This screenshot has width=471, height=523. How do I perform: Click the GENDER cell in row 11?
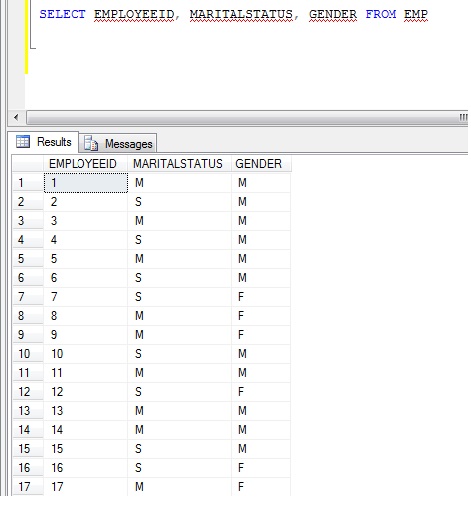(261, 373)
